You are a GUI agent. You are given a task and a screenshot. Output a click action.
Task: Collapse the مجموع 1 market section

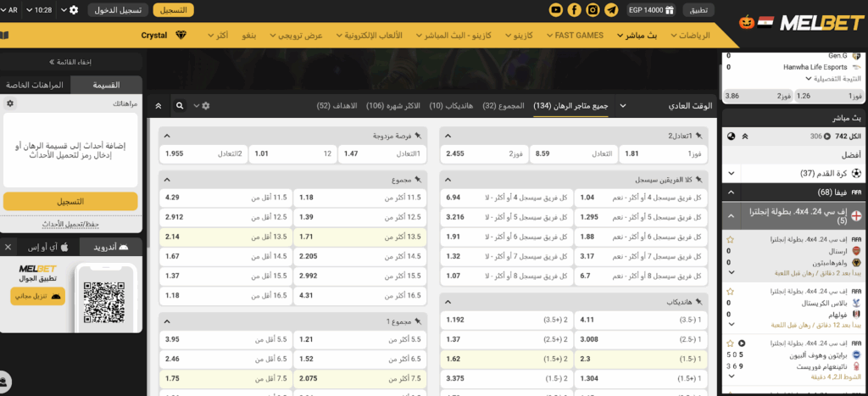[167, 321]
